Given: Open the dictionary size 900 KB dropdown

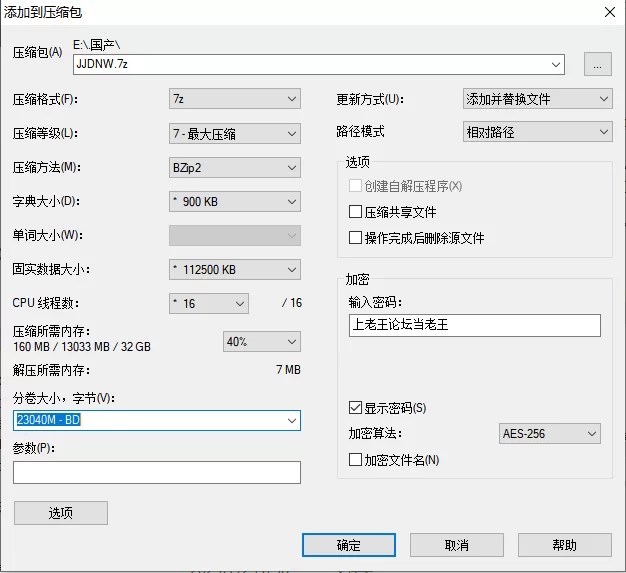Looking at the screenshot, I should coord(235,202).
